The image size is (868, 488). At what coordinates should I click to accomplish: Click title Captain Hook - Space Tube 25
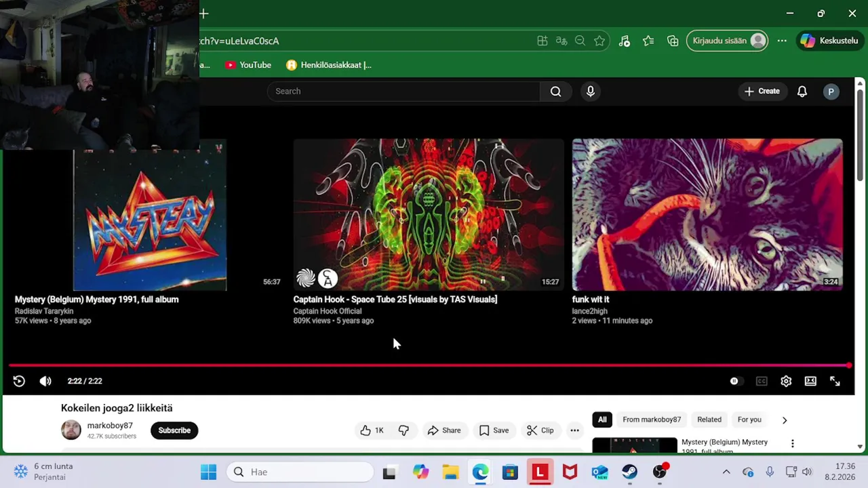click(x=395, y=300)
